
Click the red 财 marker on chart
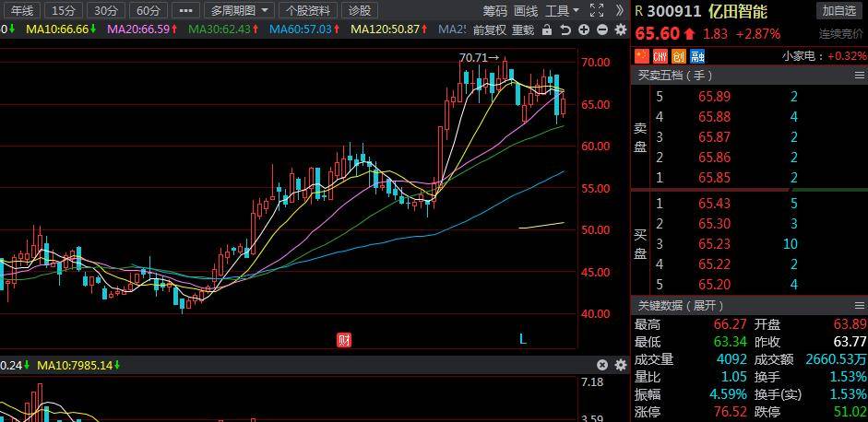point(344,339)
